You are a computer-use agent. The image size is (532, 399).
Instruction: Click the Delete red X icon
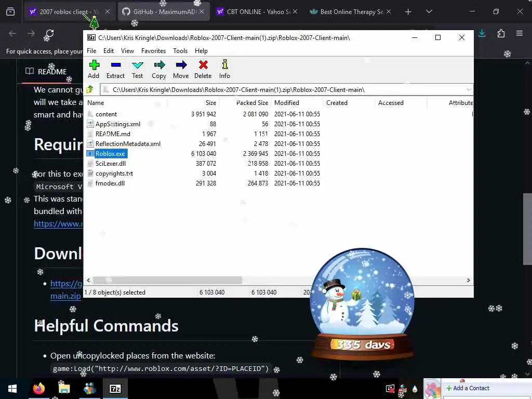click(203, 65)
